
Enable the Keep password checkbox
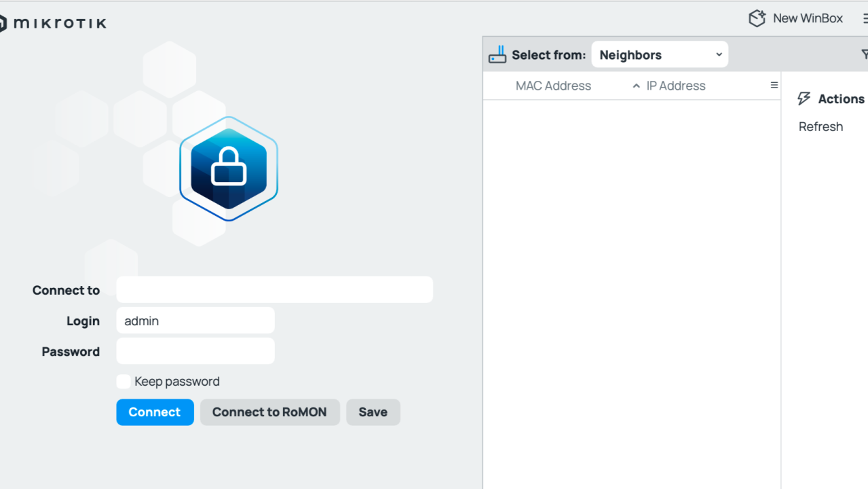(x=124, y=382)
